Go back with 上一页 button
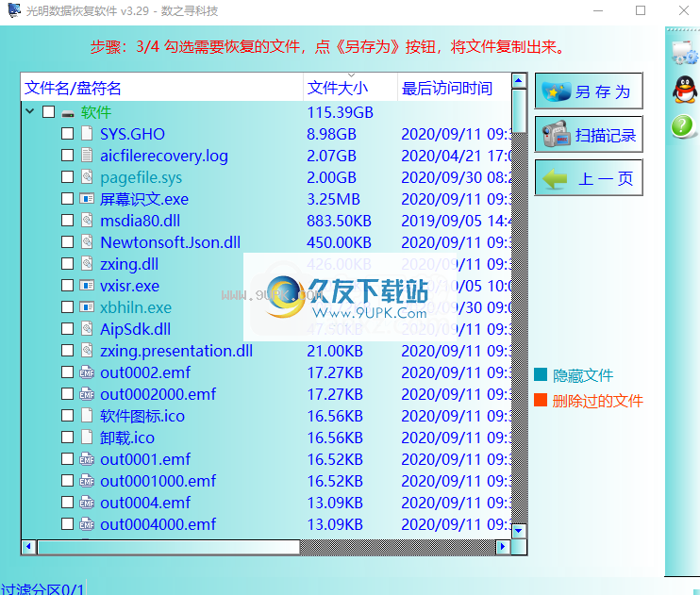Screen dimensions: 700x595 pyautogui.click(x=589, y=177)
